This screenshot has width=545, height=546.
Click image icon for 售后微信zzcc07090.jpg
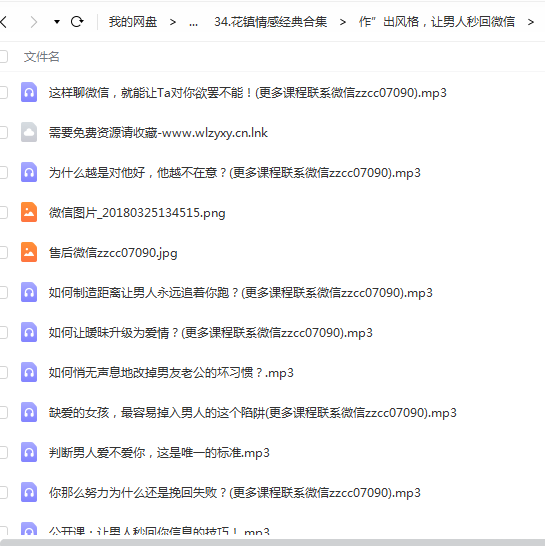click(x=29, y=252)
